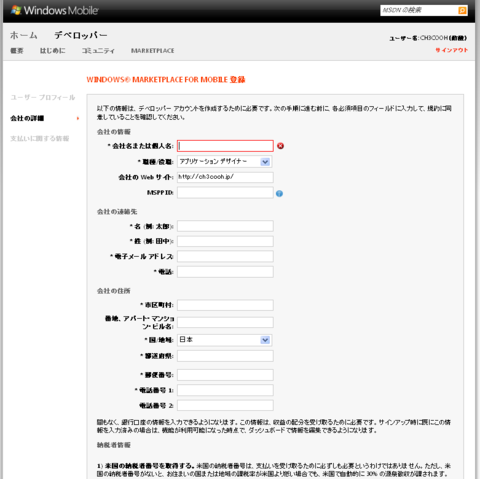The width and height of the screenshot is (480, 479).
Task: Click the 電話番号 2 field
Action: pos(225,405)
